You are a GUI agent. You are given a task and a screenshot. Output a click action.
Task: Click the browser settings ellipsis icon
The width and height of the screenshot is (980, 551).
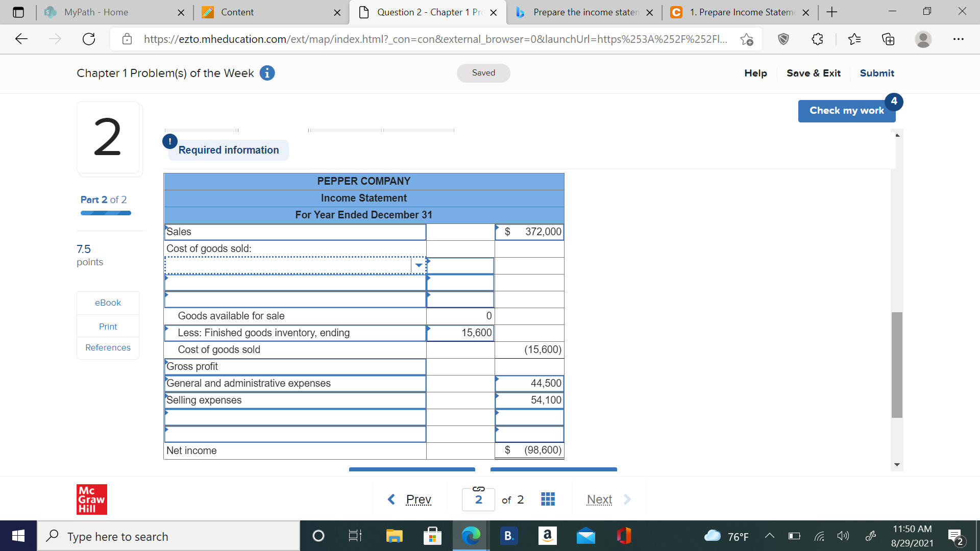[959, 39]
